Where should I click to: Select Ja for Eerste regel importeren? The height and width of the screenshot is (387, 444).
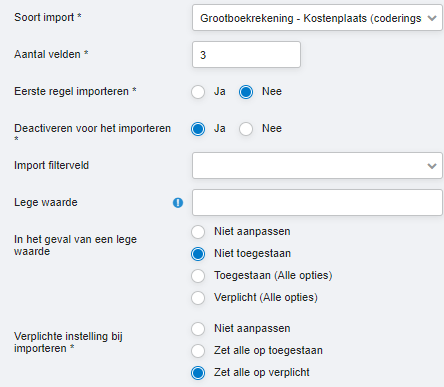point(198,92)
